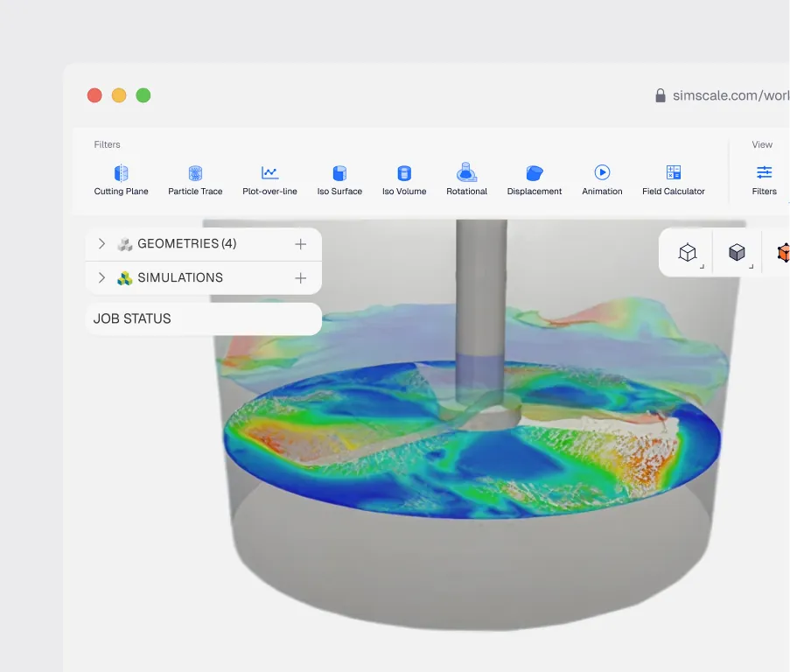The width and height of the screenshot is (790, 672).
Task: Switch to wireframe cube view
Action: click(x=688, y=252)
